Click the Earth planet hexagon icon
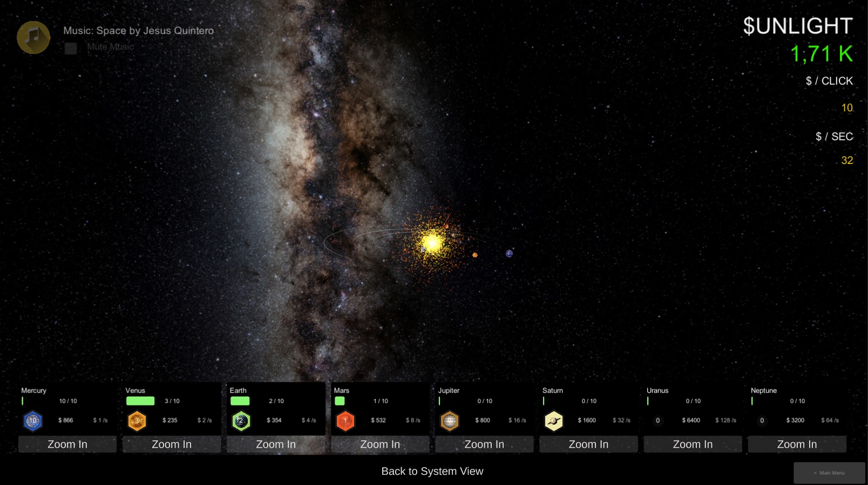This screenshot has width=868, height=485. [x=241, y=421]
